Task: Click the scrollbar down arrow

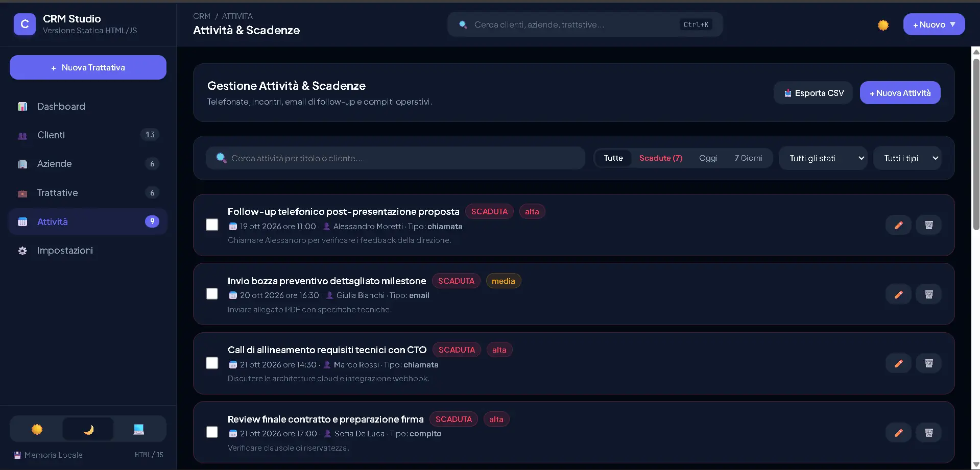Action: pos(976,465)
